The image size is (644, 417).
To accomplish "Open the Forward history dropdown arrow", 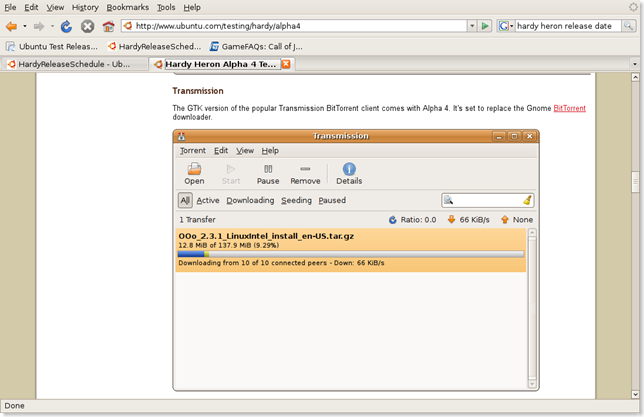I will point(52,26).
